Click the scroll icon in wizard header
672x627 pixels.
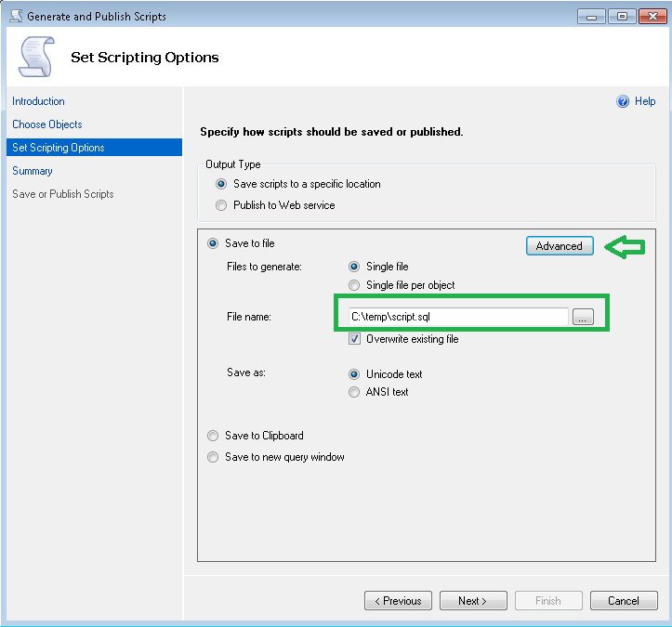pyautogui.click(x=36, y=58)
